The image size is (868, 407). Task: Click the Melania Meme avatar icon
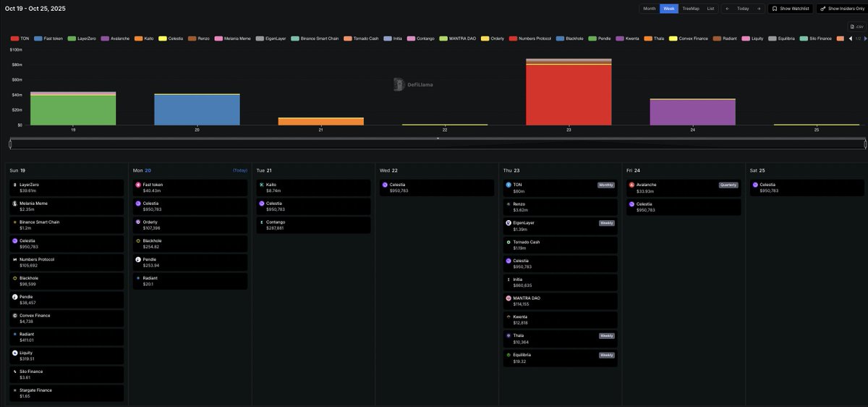click(x=14, y=204)
